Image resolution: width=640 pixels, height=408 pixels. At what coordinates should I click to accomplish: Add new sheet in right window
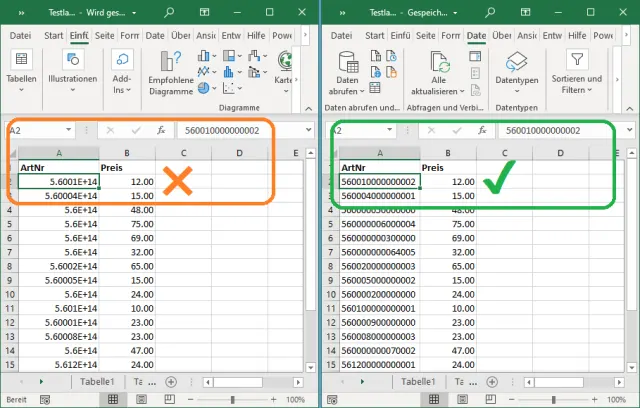[x=492, y=382]
